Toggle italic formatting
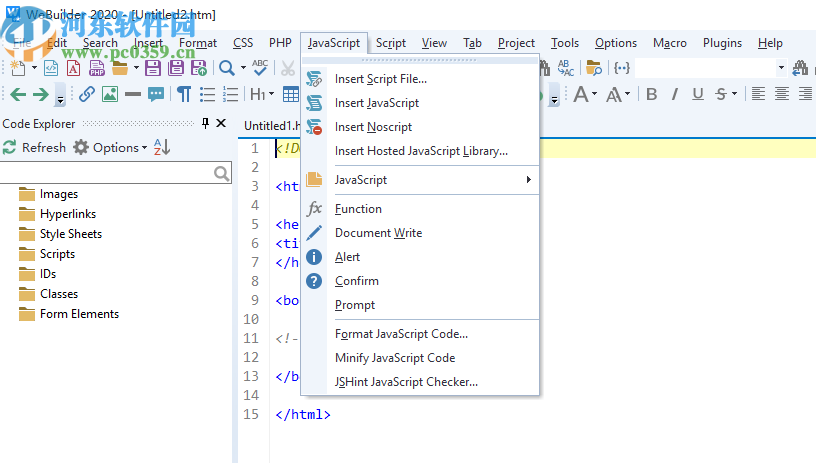 674,95
